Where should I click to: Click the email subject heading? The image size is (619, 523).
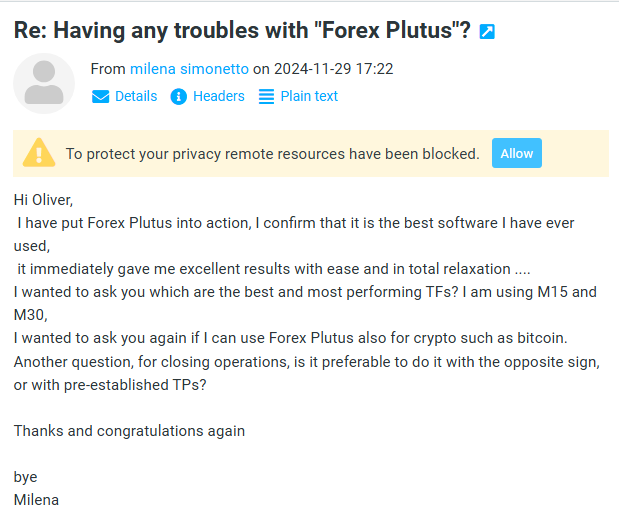click(242, 30)
